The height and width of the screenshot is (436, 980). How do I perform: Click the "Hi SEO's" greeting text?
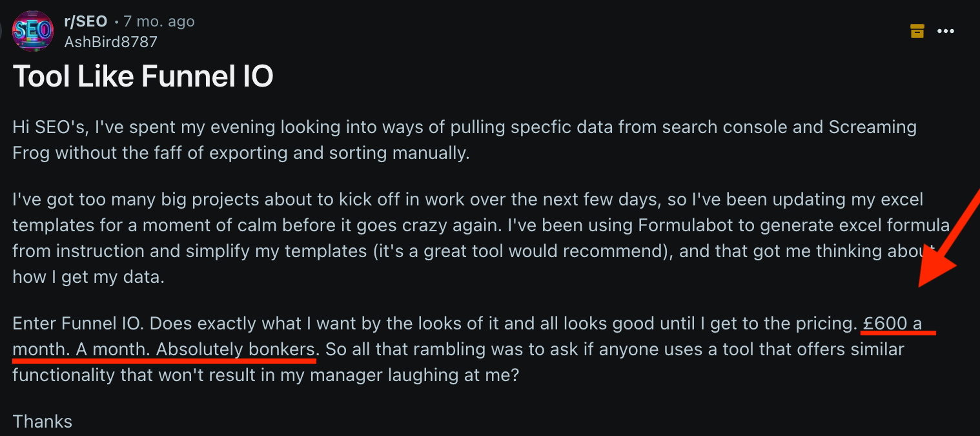pyautogui.click(x=48, y=127)
